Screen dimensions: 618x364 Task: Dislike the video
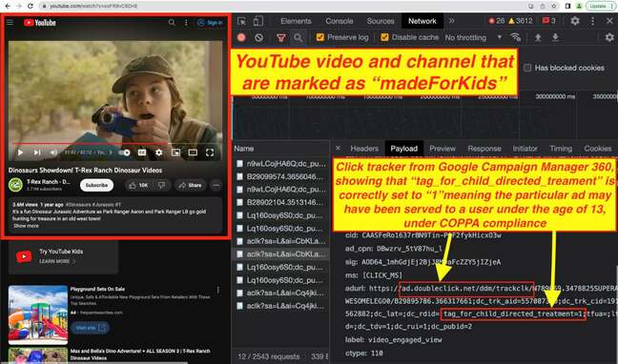[161, 185]
